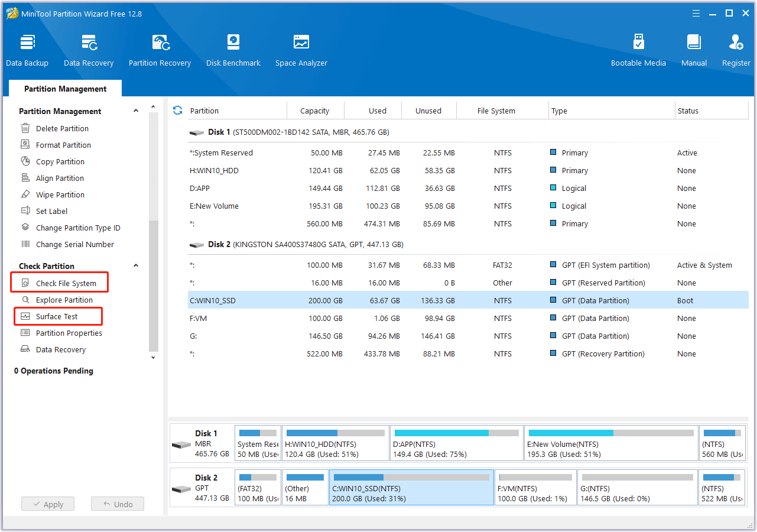
Task: Click the sidebar scroll down arrow
Action: (154, 358)
